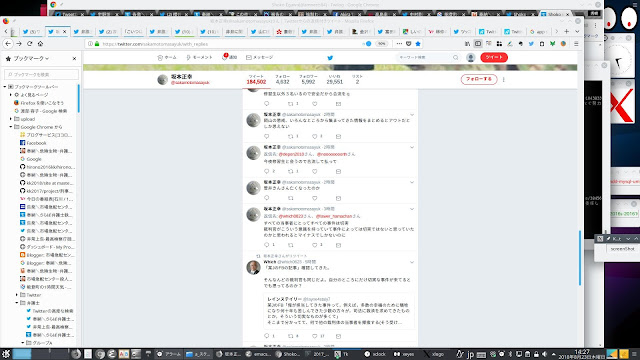
Task: Click the Twitter bird logo in header
Action: point(330,58)
